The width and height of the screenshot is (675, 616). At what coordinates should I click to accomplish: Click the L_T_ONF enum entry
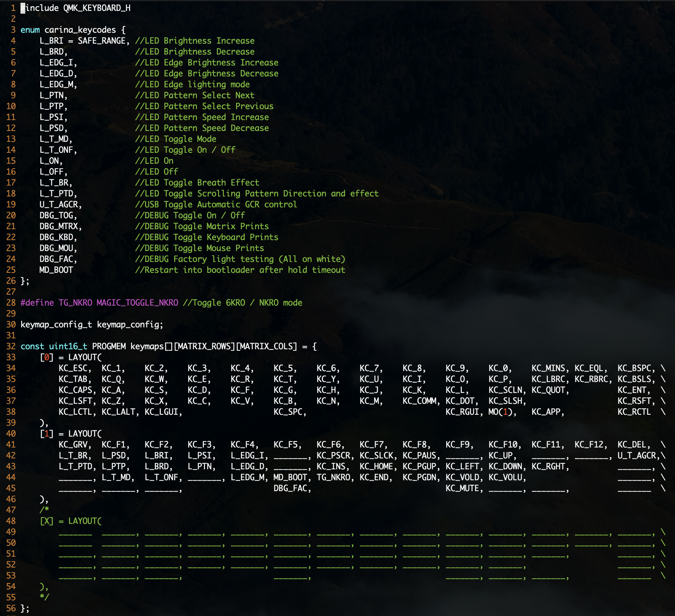coord(56,150)
